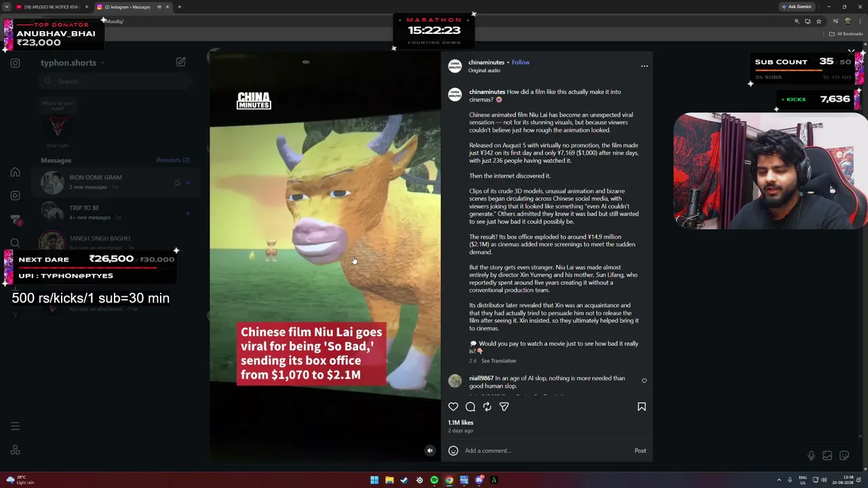Open the post's three-dot more options menu
The height and width of the screenshot is (488, 868).
tap(644, 66)
